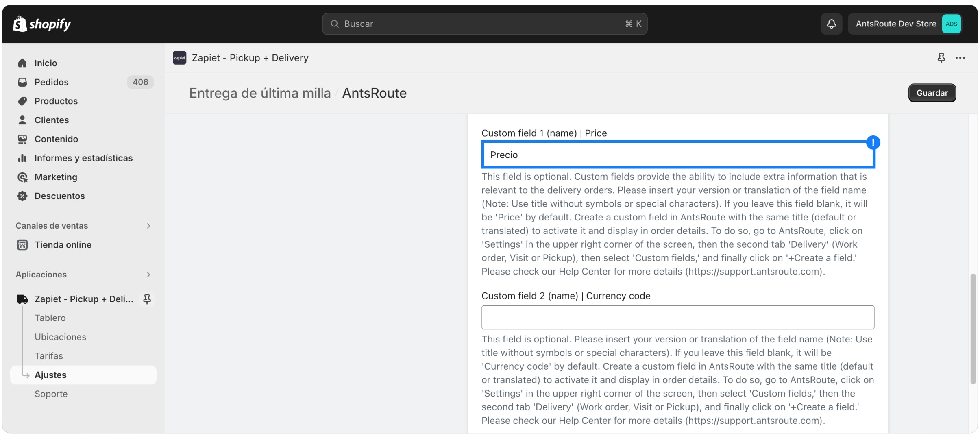The width and height of the screenshot is (980, 438).
Task: Click the Guardar button
Action: pyautogui.click(x=932, y=93)
